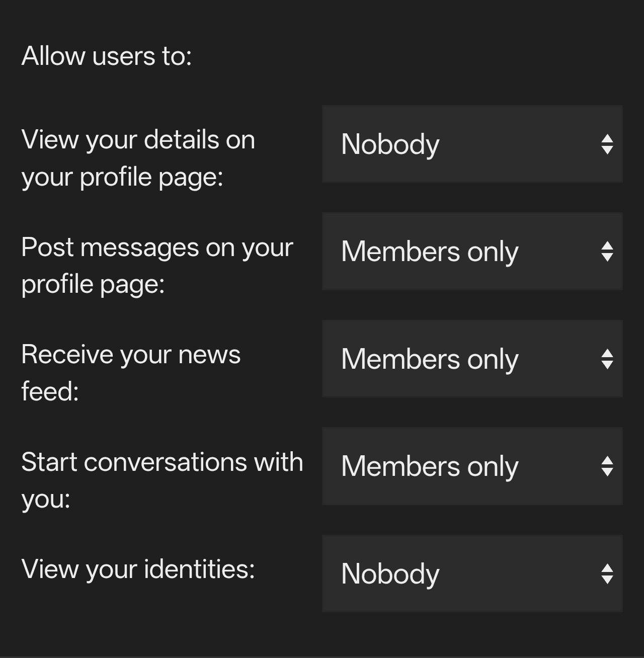Click the "Receive your news feed" label

tap(131, 373)
